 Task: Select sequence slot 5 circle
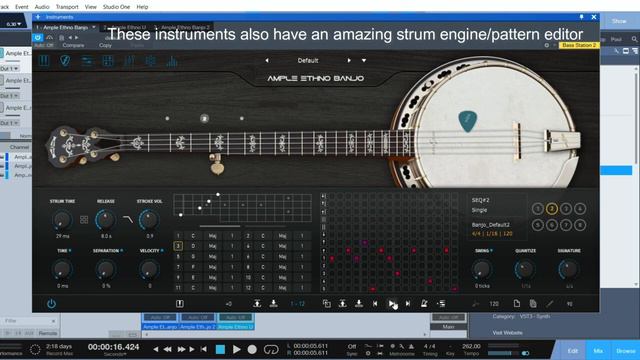coord(538,225)
